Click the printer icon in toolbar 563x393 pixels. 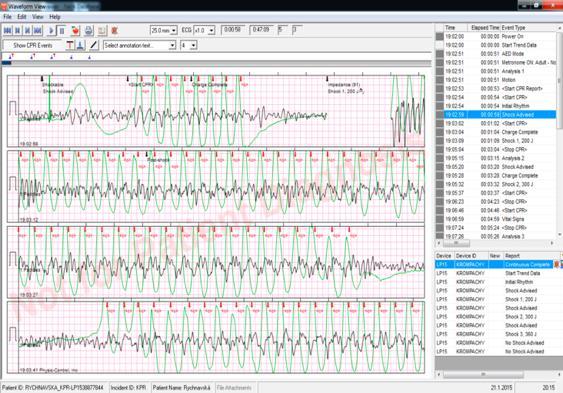pyautogui.click(x=89, y=31)
